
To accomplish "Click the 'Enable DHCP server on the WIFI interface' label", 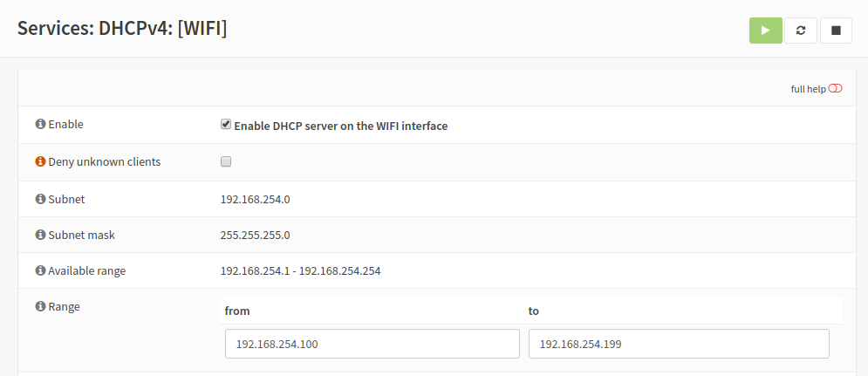I will click(340, 126).
